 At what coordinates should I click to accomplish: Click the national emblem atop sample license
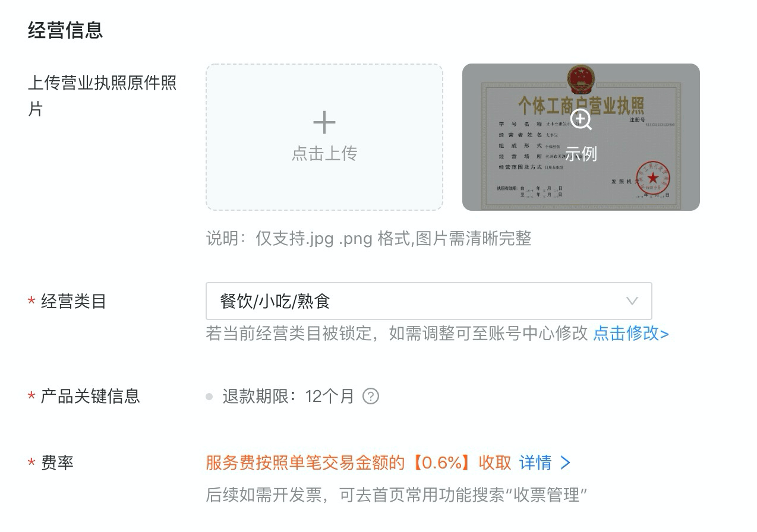[581, 79]
